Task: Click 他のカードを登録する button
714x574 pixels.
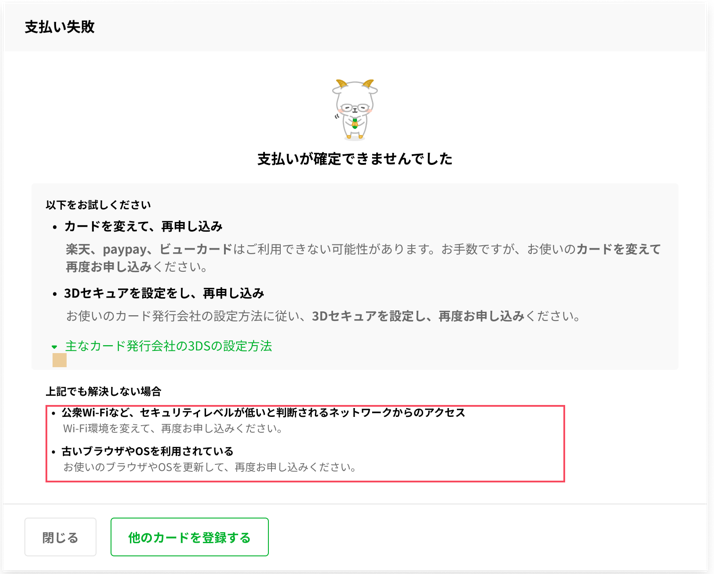Action: click(189, 537)
